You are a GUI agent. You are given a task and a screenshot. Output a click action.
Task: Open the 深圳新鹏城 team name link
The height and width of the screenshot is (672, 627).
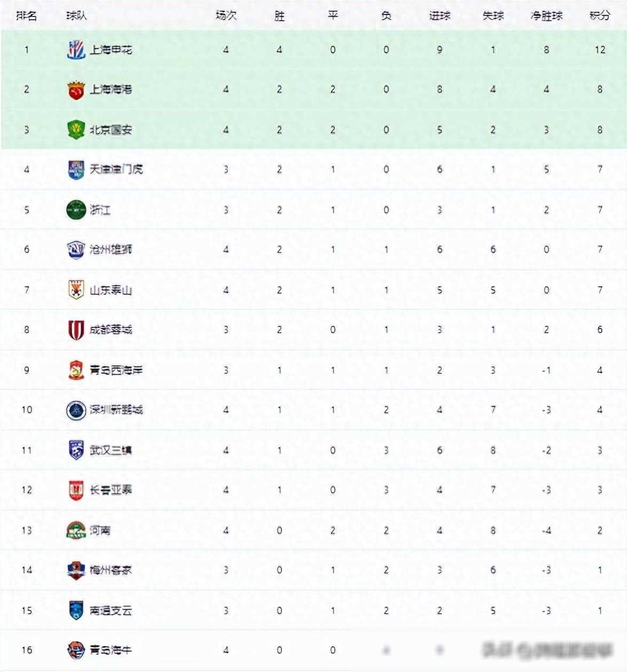tap(116, 410)
